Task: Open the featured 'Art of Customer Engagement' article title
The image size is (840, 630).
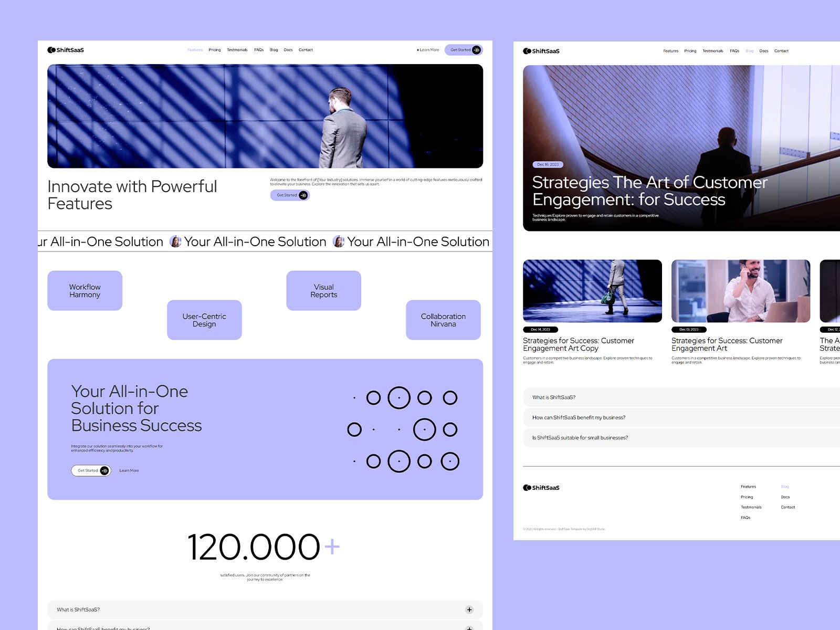Action: point(650,191)
